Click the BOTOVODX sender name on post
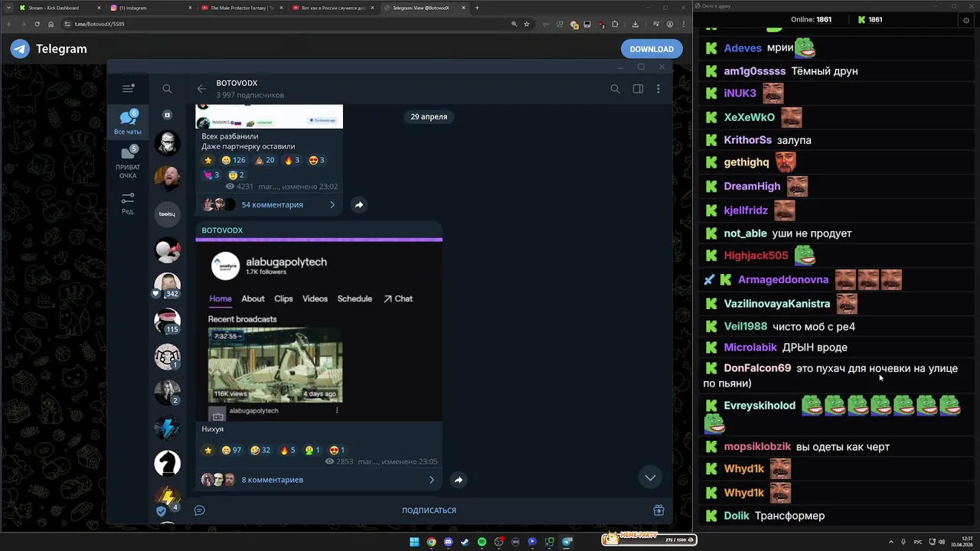 [222, 230]
